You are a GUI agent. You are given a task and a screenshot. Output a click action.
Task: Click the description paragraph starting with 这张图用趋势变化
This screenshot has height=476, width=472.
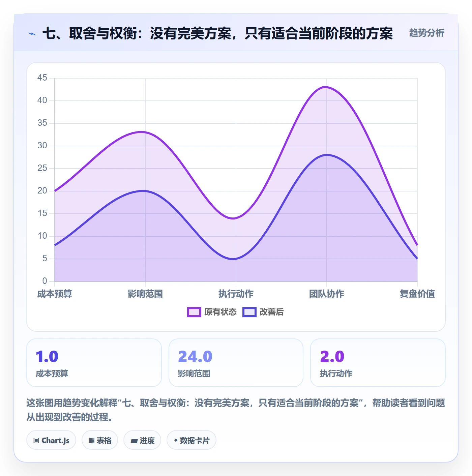tap(236, 410)
